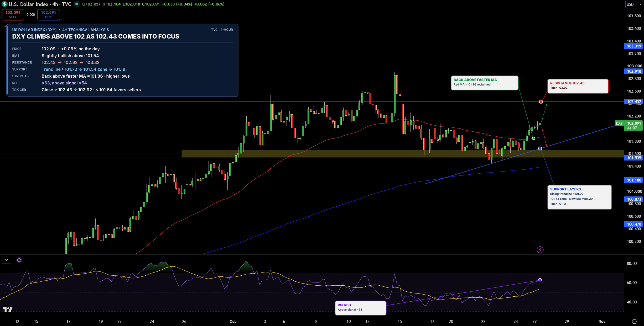Collapse the RSI pane chevron
This screenshot has height=326, width=644.
(6, 260)
